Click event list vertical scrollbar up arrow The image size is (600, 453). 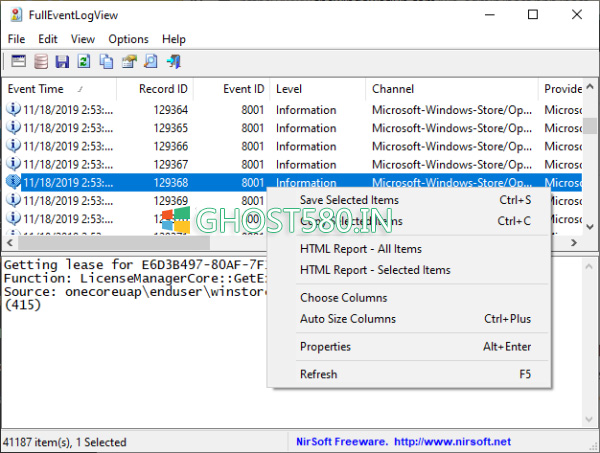[590, 86]
